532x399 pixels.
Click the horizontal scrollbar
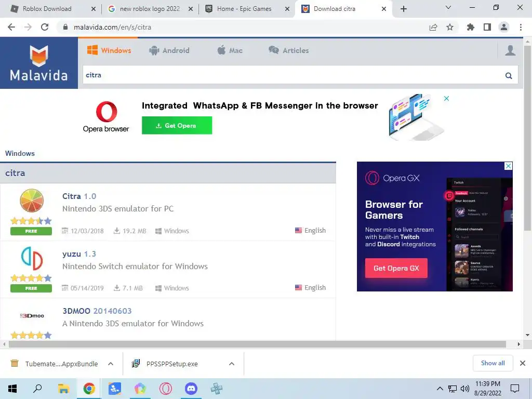[257, 344]
